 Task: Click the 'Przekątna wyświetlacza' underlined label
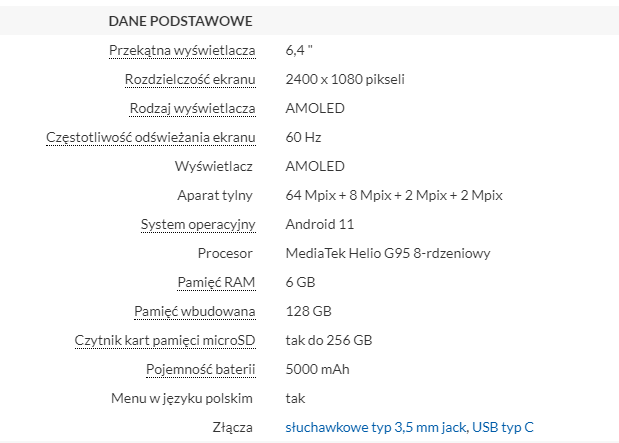tap(182, 50)
